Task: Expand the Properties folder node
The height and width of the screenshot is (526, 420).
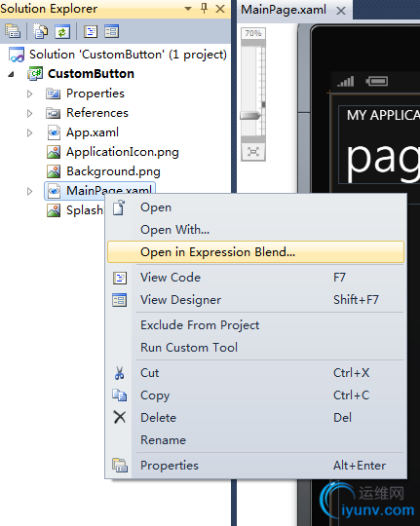Action: [x=29, y=94]
